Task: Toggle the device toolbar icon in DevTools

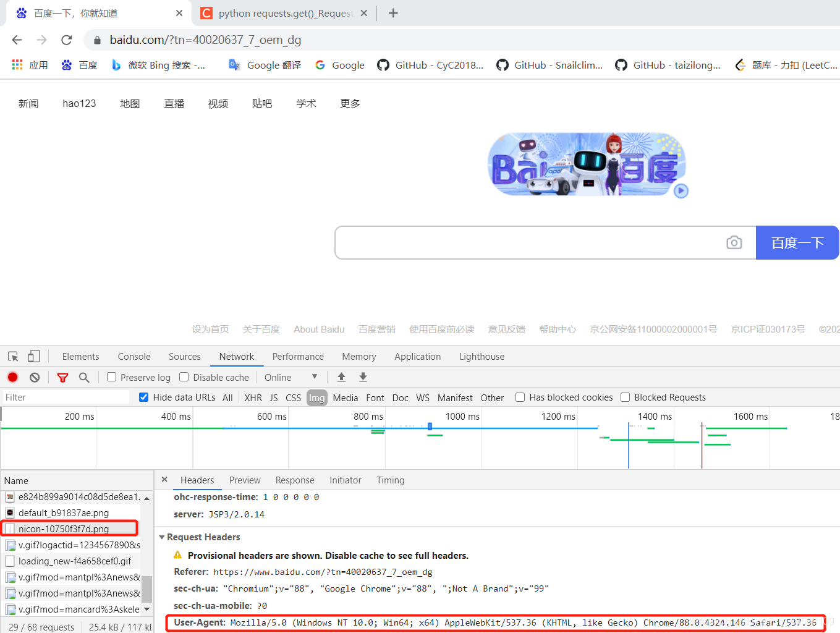Action: (x=34, y=357)
